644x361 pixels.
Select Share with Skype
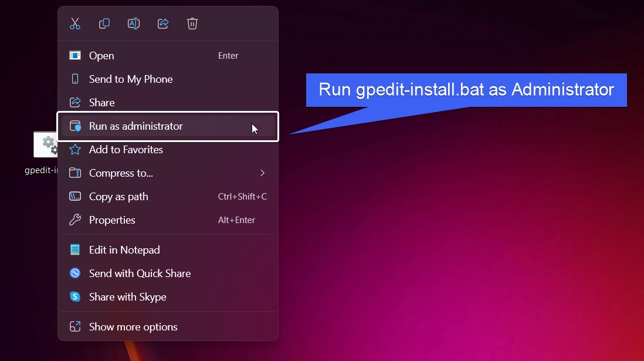[x=168, y=297]
